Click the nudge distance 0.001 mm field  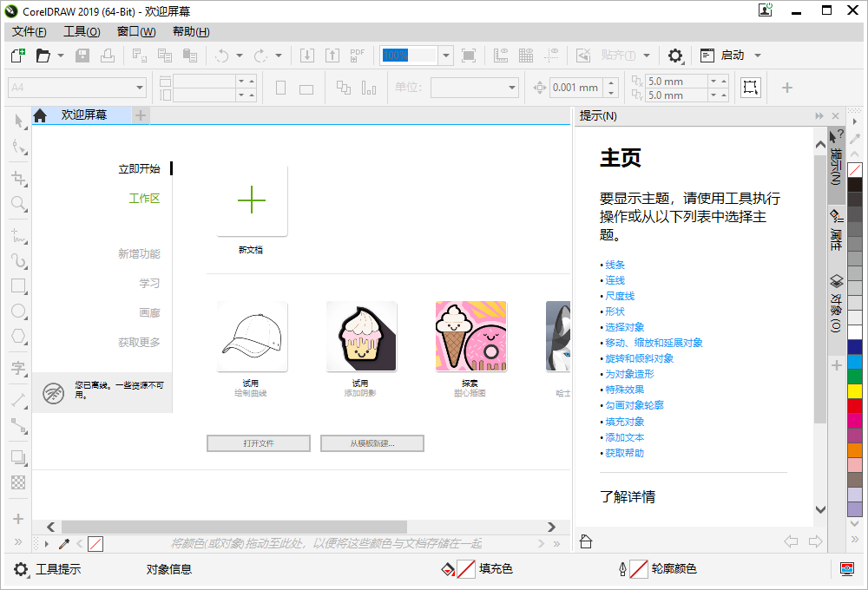tap(575, 88)
